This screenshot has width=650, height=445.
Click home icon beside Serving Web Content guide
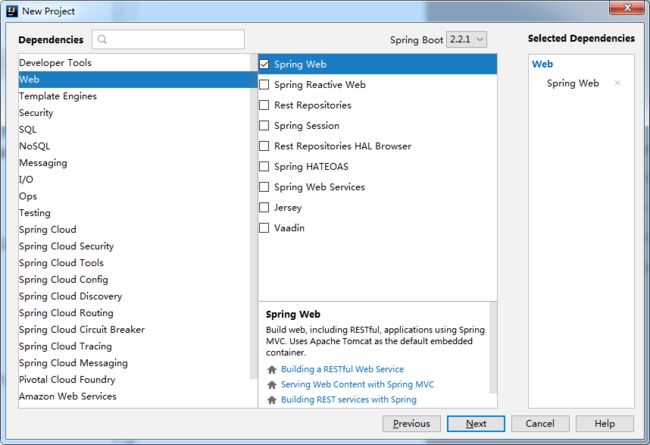click(x=272, y=385)
